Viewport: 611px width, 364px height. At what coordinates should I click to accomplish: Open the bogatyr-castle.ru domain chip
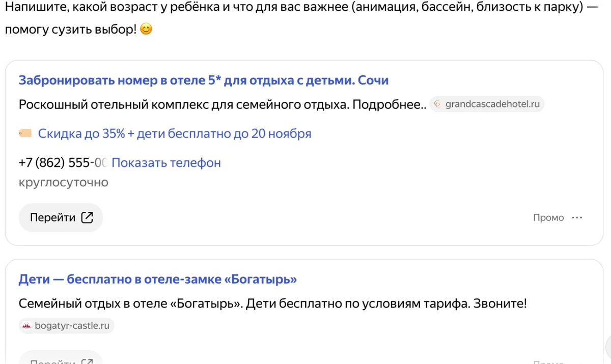click(x=67, y=326)
